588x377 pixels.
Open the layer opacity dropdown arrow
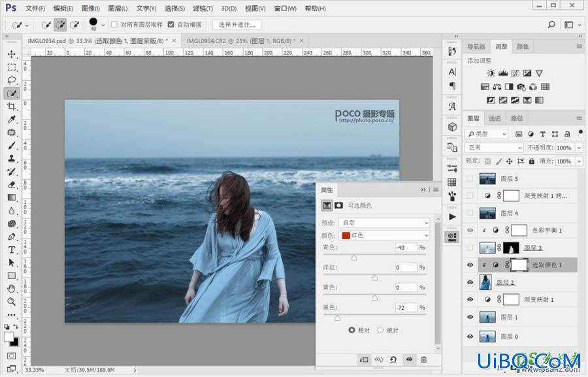579,148
